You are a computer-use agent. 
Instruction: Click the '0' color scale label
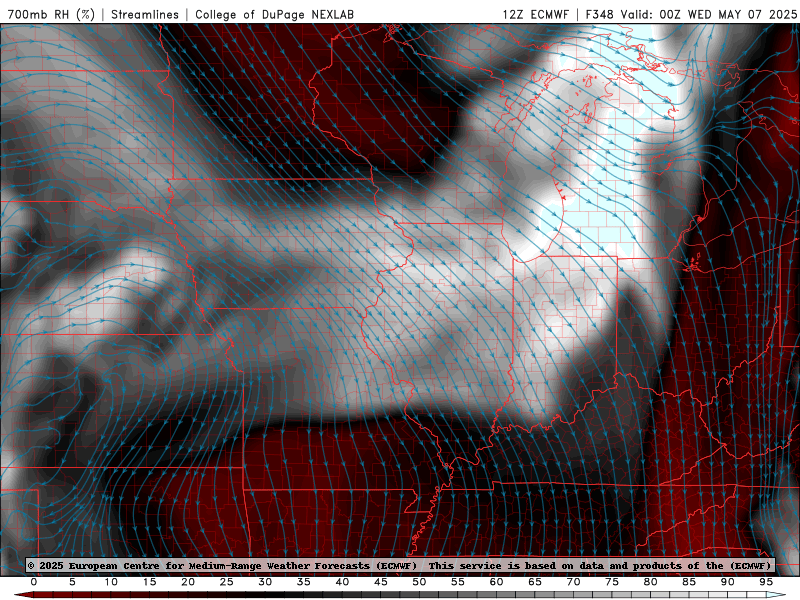coord(34,582)
